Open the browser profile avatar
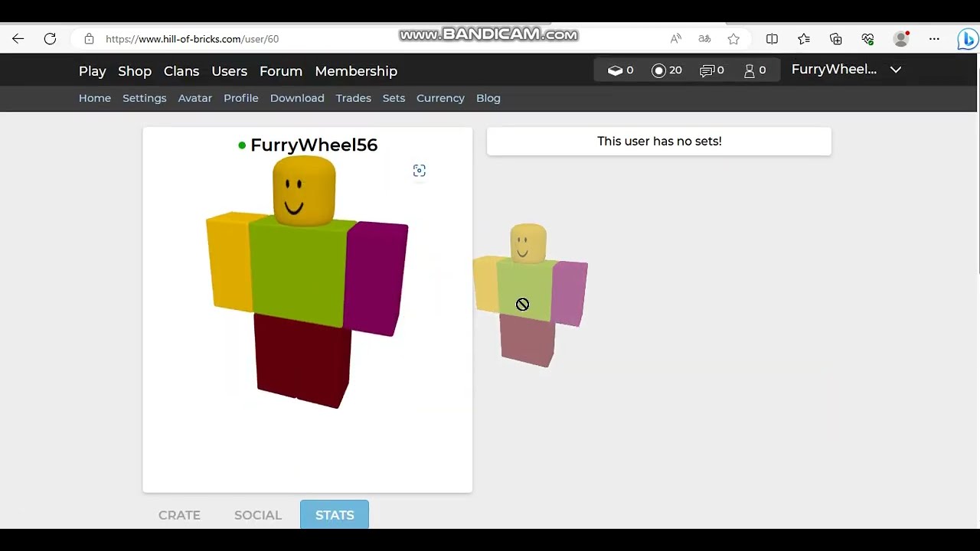This screenshot has height=551, width=980. coord(901,39)
